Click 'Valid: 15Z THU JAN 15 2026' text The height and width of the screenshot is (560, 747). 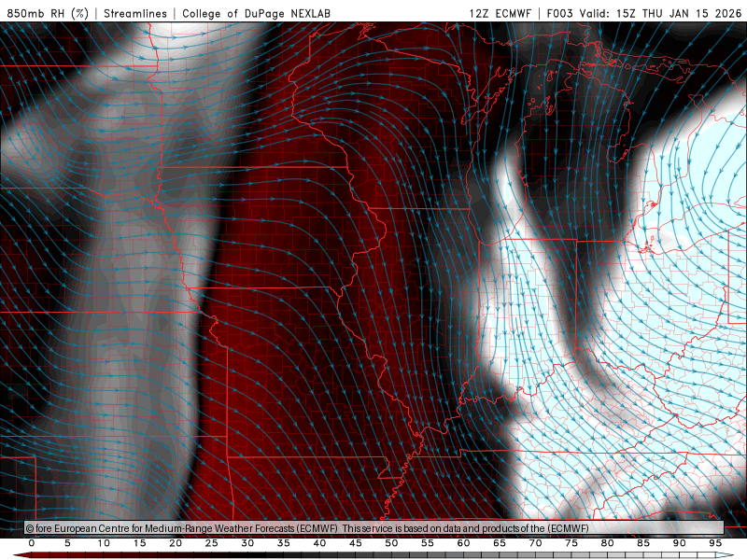click(x=661, y=13)
